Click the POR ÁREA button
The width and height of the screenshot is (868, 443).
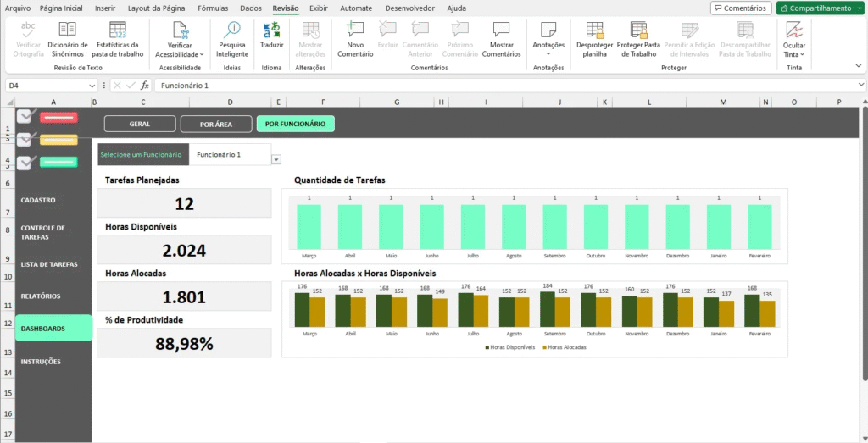[215, 124]
